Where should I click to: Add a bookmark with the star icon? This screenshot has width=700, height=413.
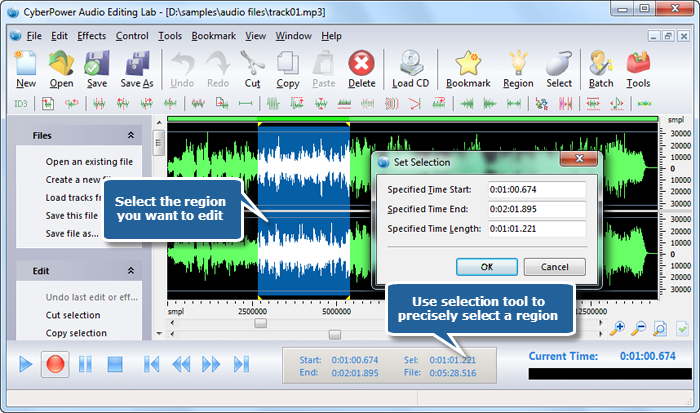coord(468,69)
